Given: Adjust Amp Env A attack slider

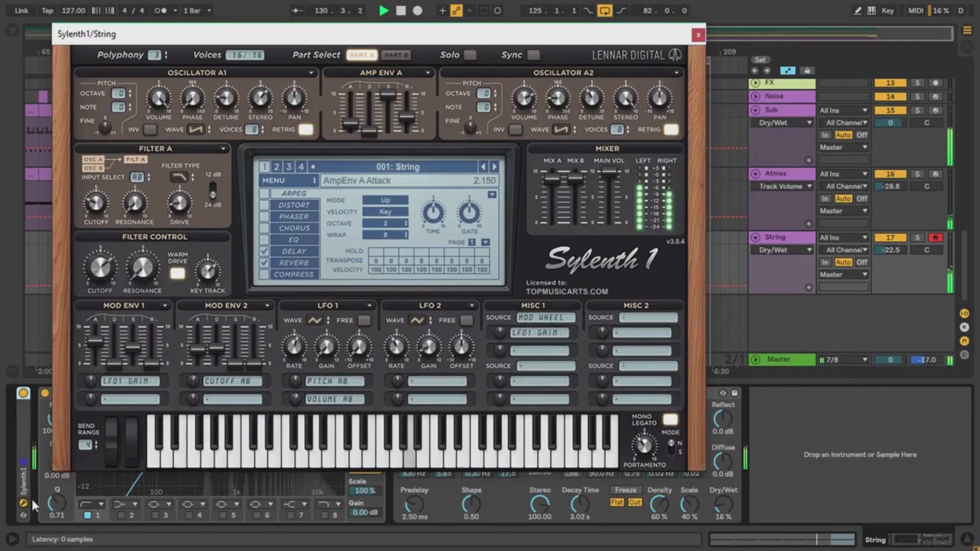Looking at the screenshot, I should click(x=350, y=123).
